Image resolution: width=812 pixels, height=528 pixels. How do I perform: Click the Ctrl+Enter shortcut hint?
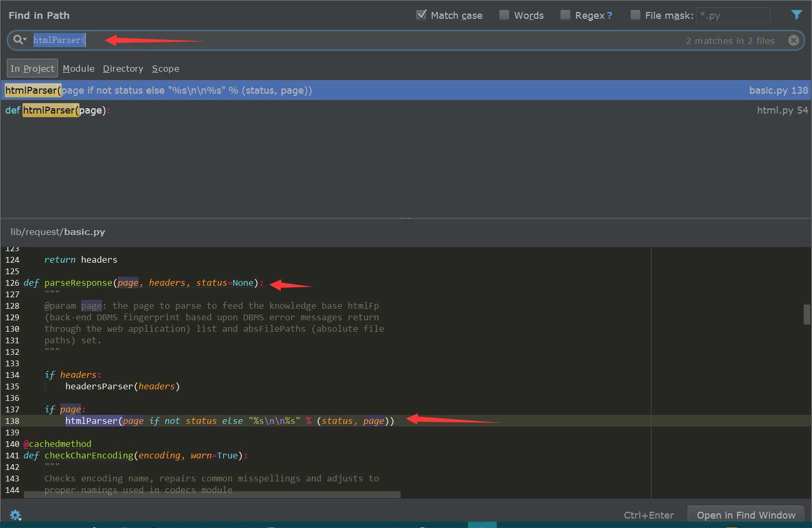648,515
